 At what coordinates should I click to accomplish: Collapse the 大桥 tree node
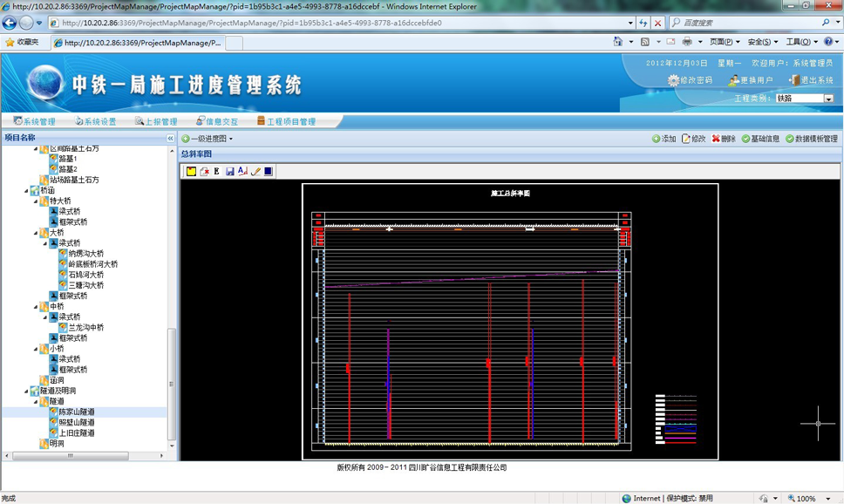[36, 233]
